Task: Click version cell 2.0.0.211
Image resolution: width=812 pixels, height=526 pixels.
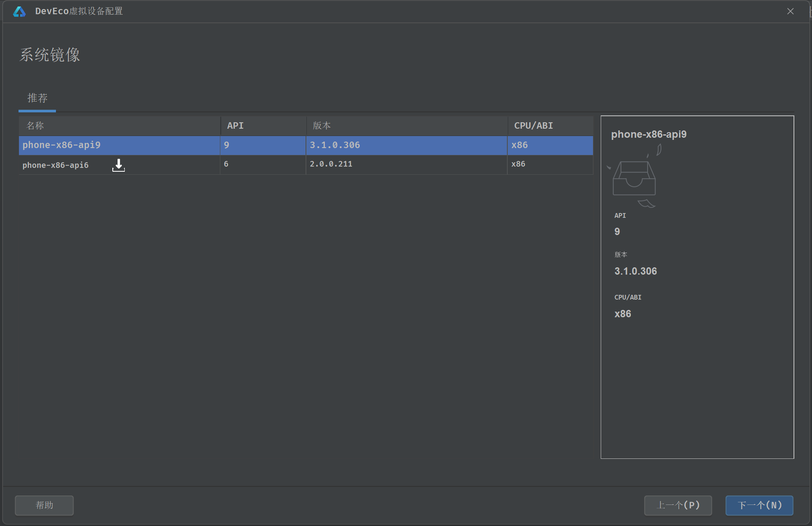Action: [407, 165]
